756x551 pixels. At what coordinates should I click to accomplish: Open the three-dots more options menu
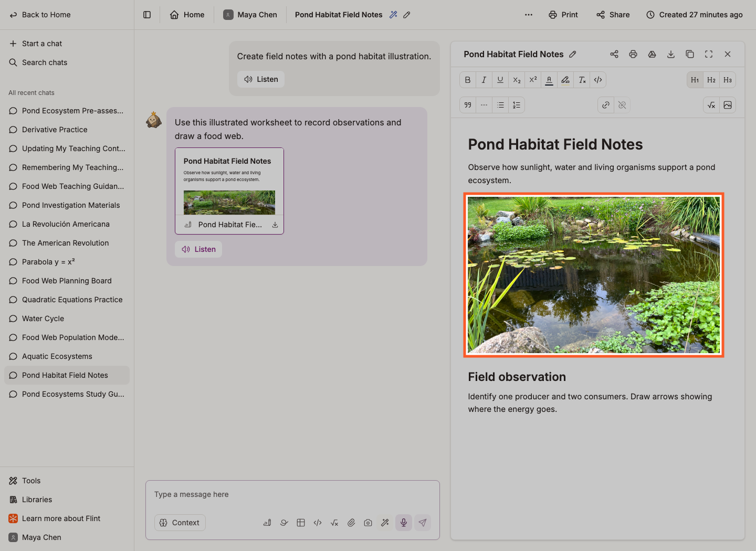click(529, 15)
